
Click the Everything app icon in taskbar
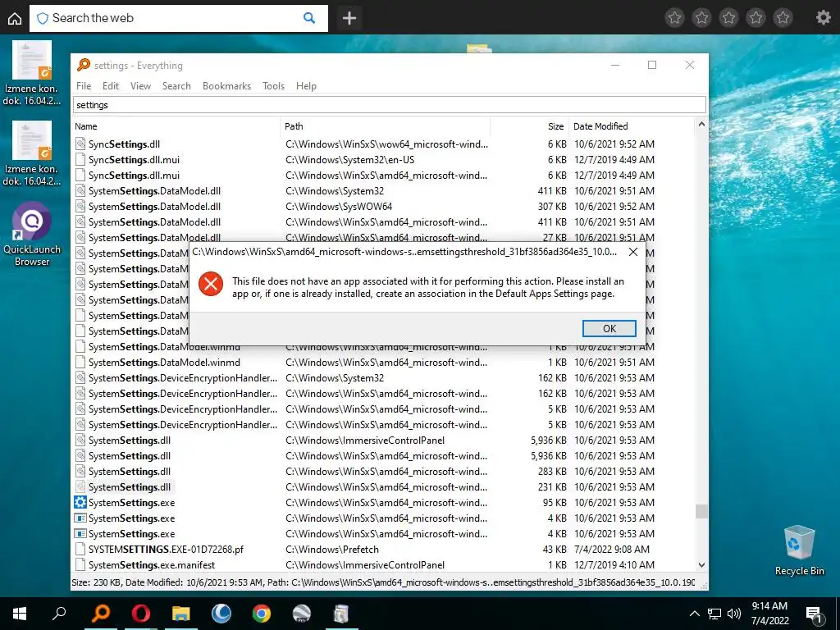pyautogui.click(x=101, y=614)
